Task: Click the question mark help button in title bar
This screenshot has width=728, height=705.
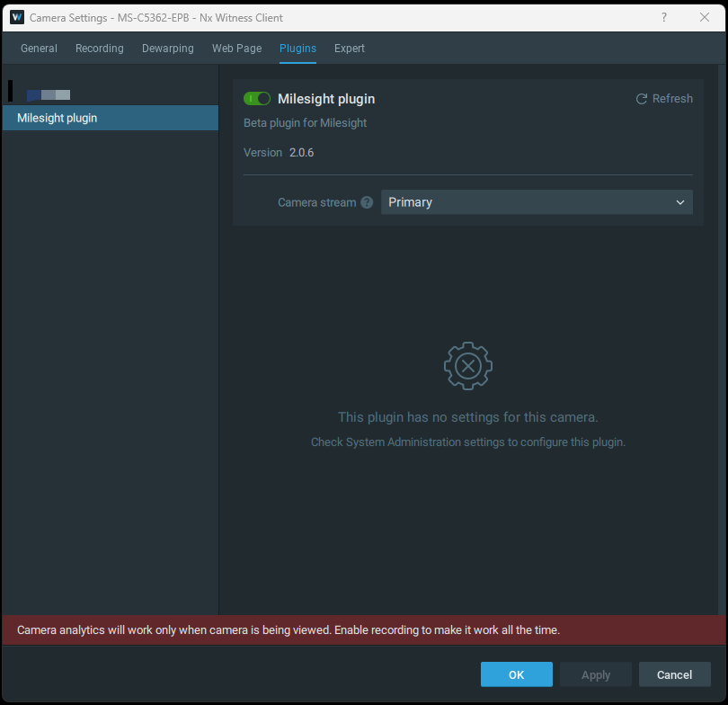Action: tap(664, 18)
